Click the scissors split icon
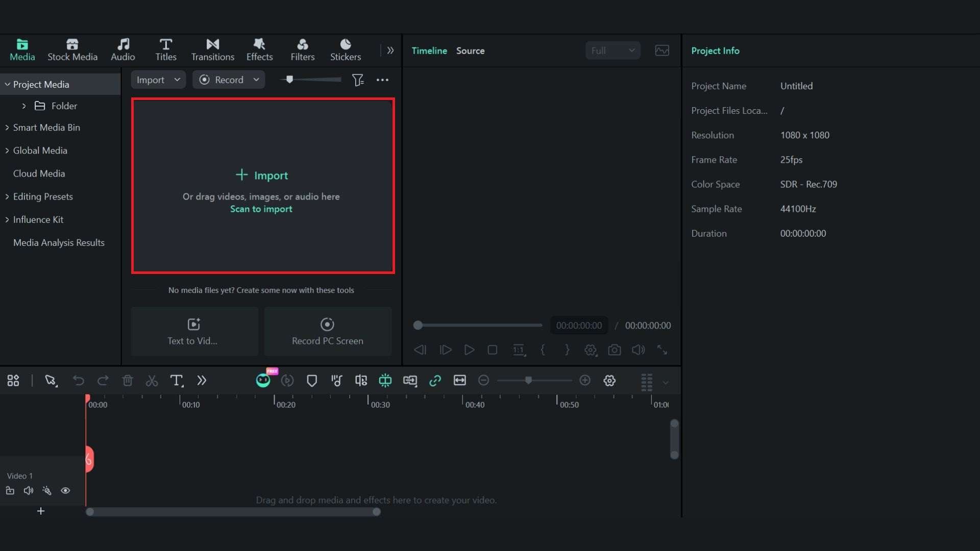The width and height of the screenshot is (980, 551). pyautogui.click(x=152, y=381)
